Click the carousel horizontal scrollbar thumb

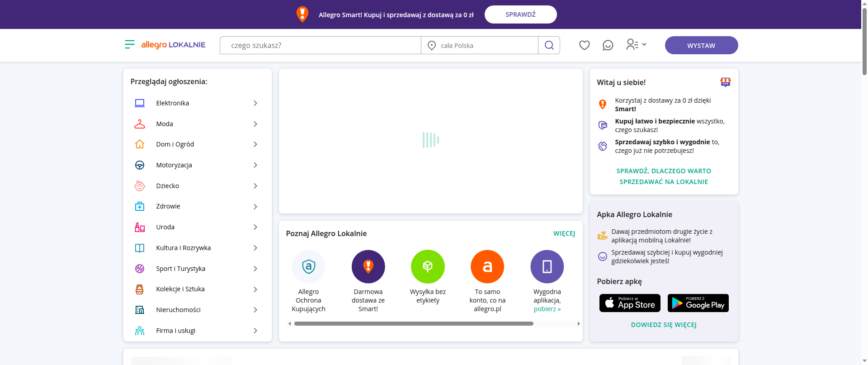tap(414, 323)
